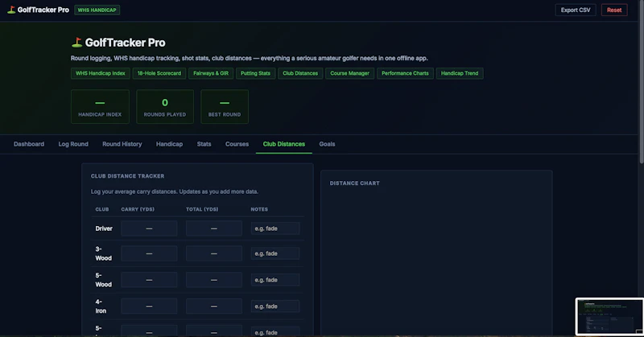Click the Handicap Trend tag
This screenshot has width=644, height=337.
pyautogui.click(x=460, y=73)
